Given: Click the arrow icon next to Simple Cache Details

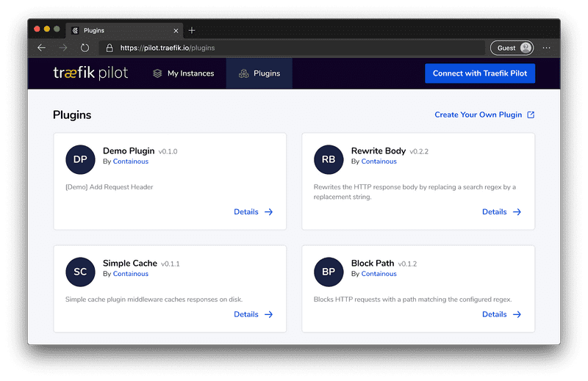Looking at the screenshot, I should (x=268, y=314).
